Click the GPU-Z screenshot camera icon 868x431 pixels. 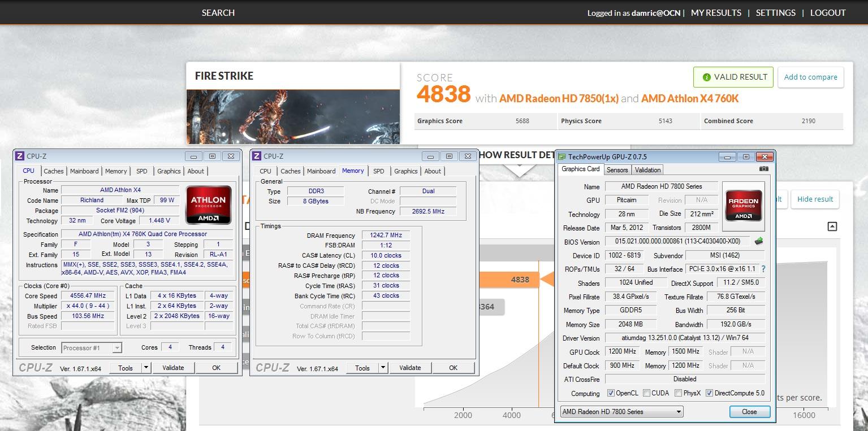[764, 169]
